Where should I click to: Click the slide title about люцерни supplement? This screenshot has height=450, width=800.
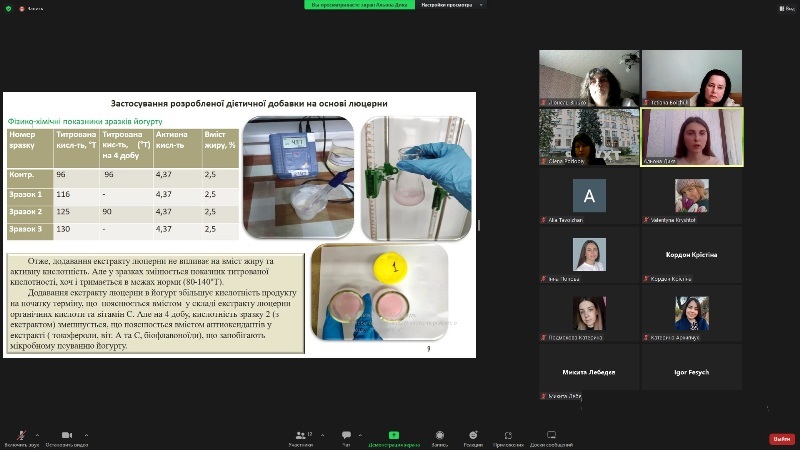249,104
